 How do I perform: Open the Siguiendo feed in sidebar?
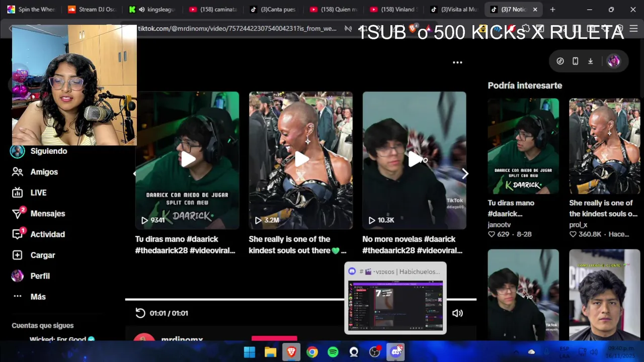[39, 151]
